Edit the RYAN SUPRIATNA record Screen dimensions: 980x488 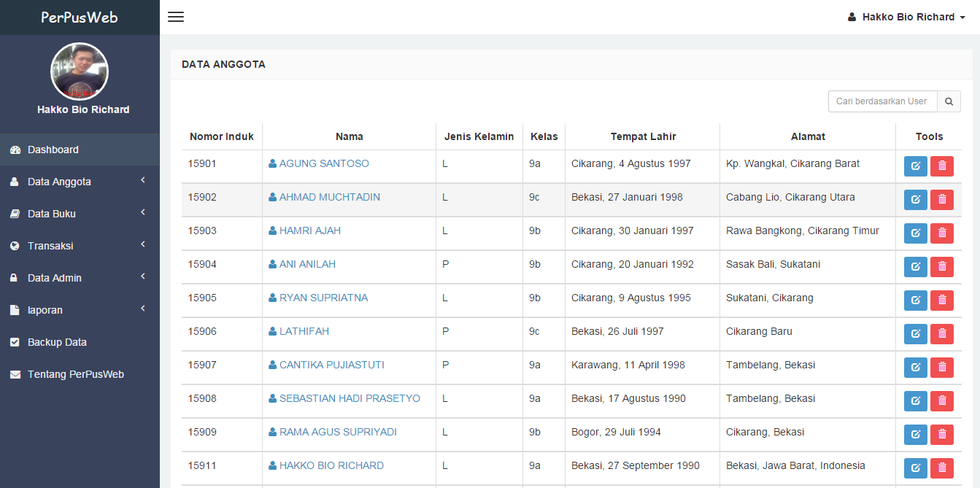pos(916,301)
